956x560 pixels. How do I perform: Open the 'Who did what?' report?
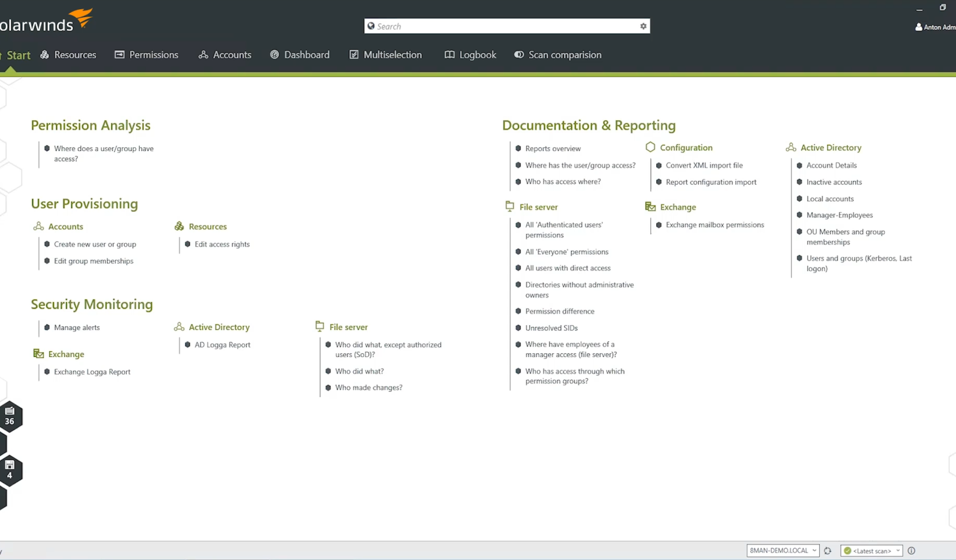(x=359, y=371)
